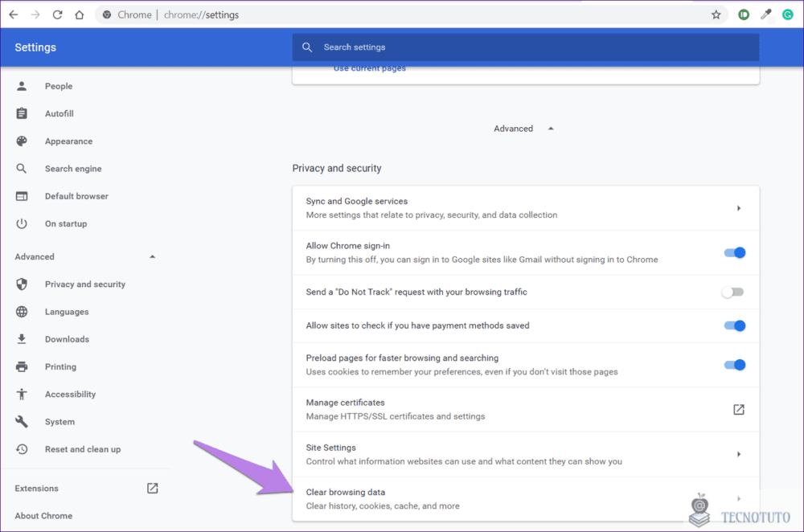804x532 pixels.
Task: Click the Search engine magnifier icon
Action: pyautogui.click(x=22, y=169)
